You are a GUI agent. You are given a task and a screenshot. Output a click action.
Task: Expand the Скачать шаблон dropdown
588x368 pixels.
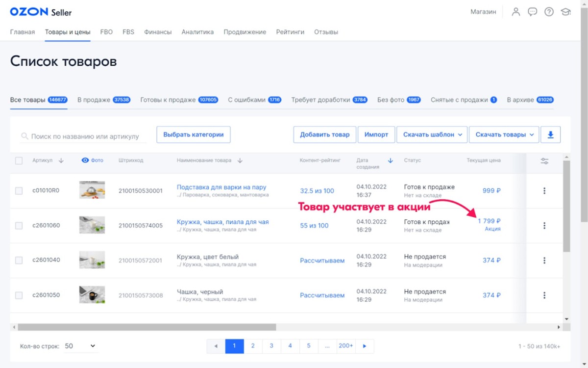tap(432, 134)
